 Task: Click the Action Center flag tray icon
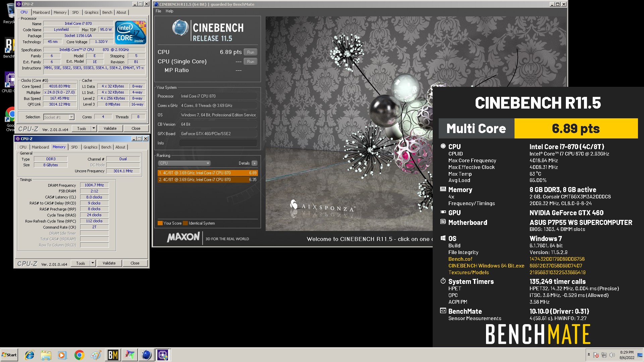(x=596, y=355)
